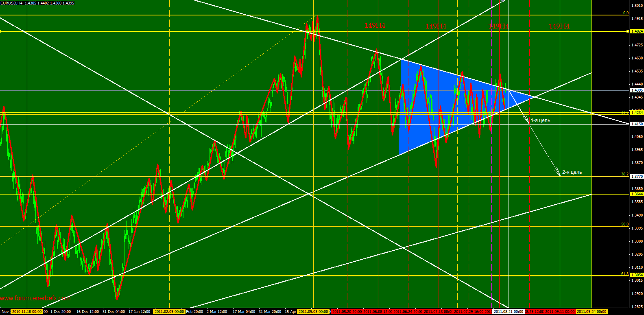This screenshot has height=315, width=644.
Task: Click the 1.3054 price level label
Action: [636, 276]
